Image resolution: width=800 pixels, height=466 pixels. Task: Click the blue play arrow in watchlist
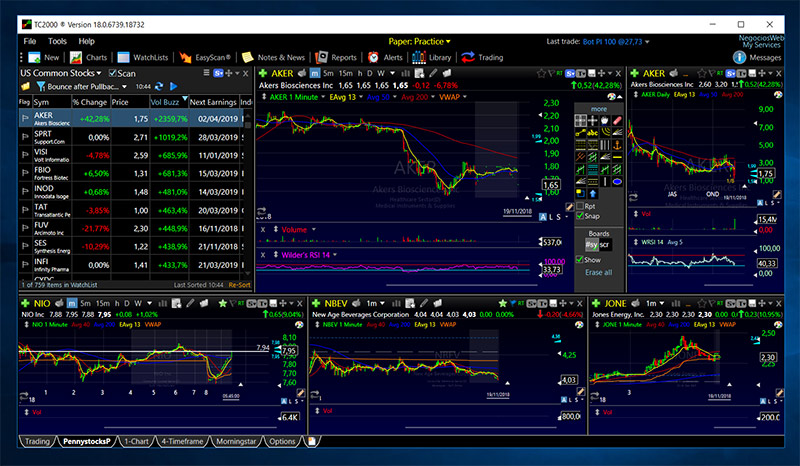173,86
